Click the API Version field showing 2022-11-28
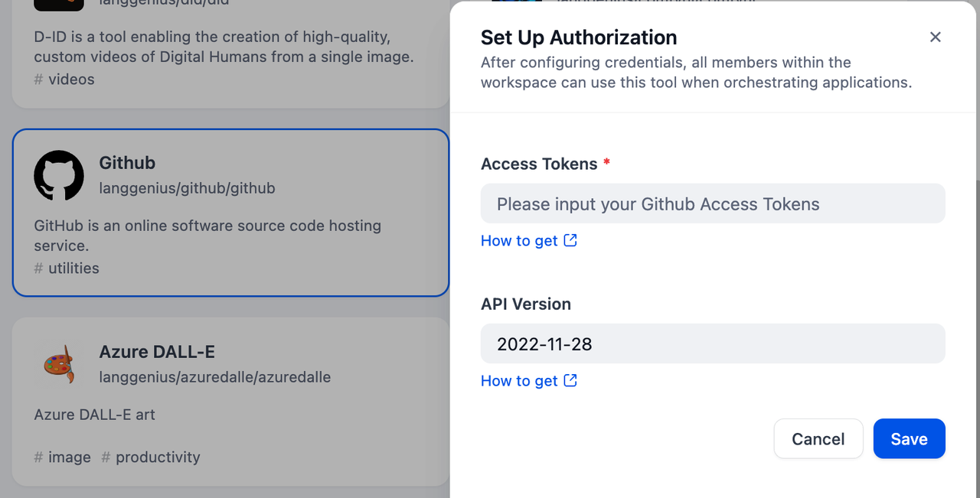 [x=713, y=343]
